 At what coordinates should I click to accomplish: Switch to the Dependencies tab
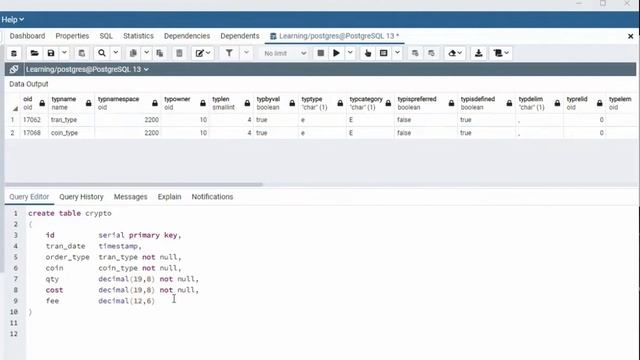(x=187, y=36)
